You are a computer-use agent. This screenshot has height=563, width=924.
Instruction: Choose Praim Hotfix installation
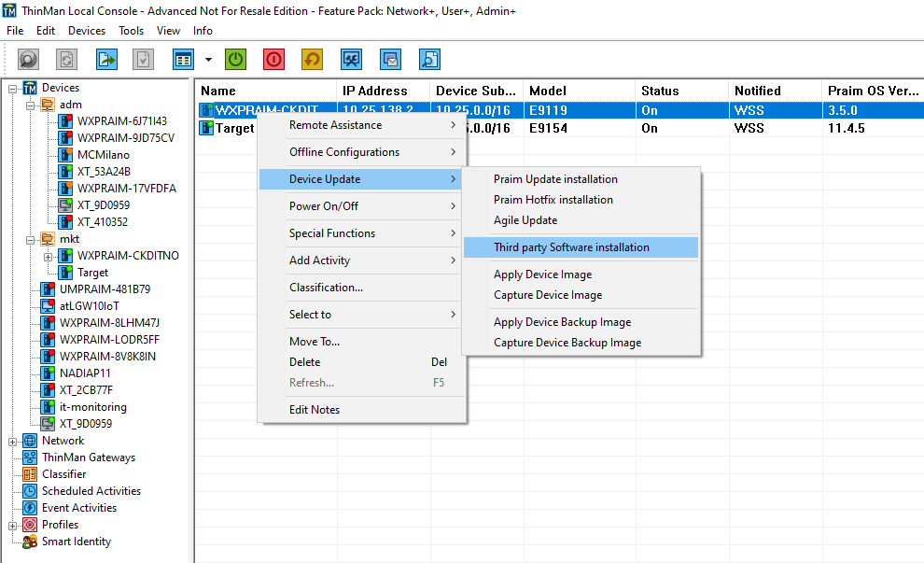(581, 200)
